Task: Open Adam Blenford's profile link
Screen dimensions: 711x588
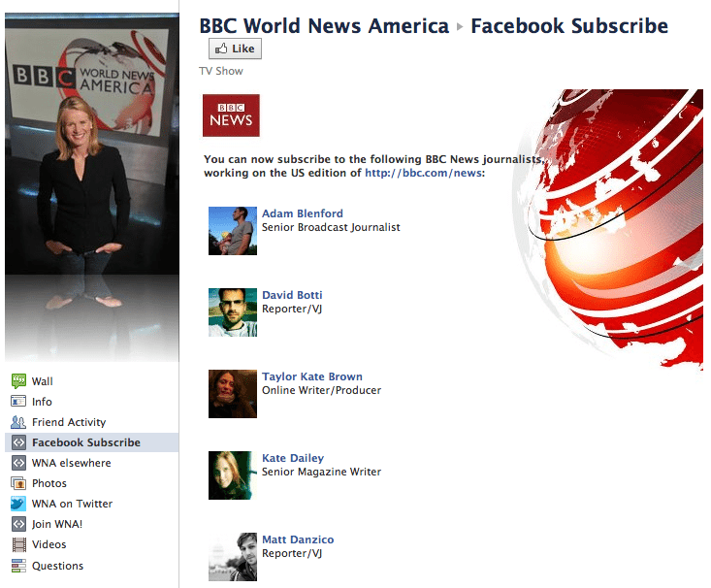Action: coord(303,213)
